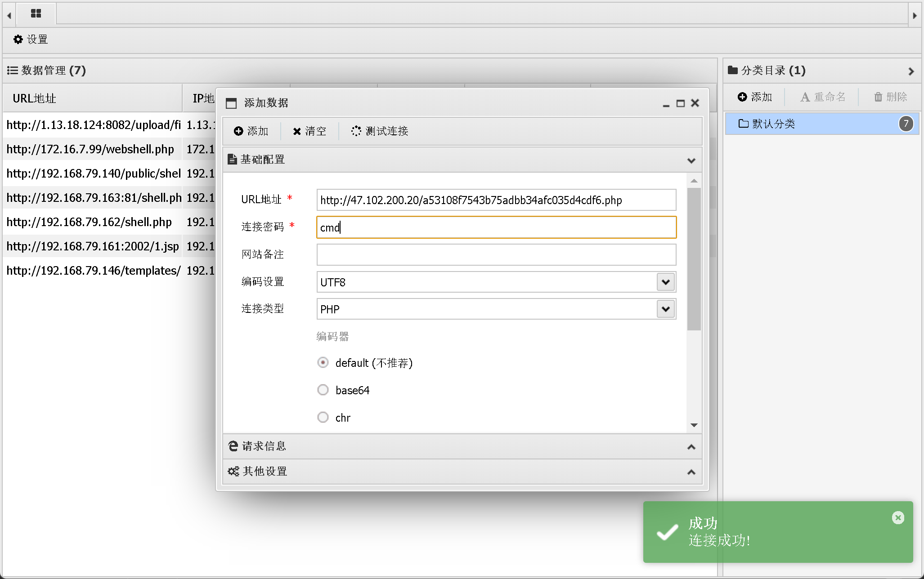The image size is (924, 579).
Task: Select base64 encoder radio
Action: (x=323, y=390)
